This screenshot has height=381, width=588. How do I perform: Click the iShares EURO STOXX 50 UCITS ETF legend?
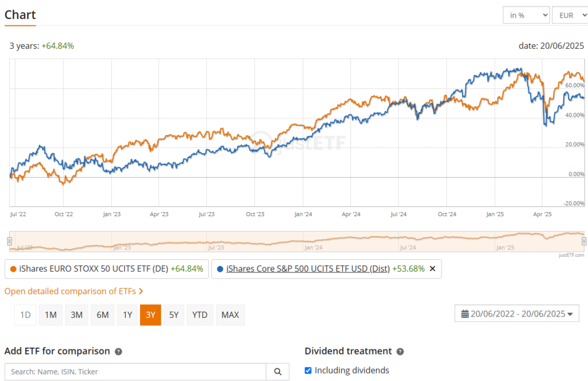pos(106,269)
